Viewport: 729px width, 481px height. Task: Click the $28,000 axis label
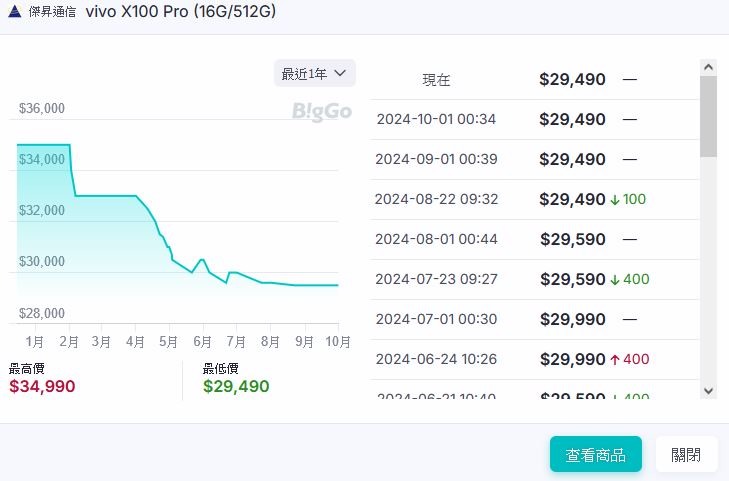42,313
